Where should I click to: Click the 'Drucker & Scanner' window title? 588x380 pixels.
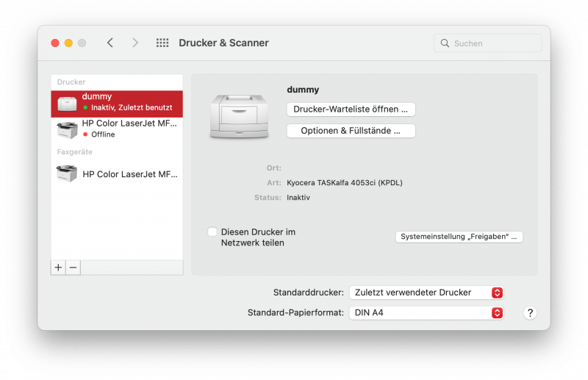click(x=224, y=43)
